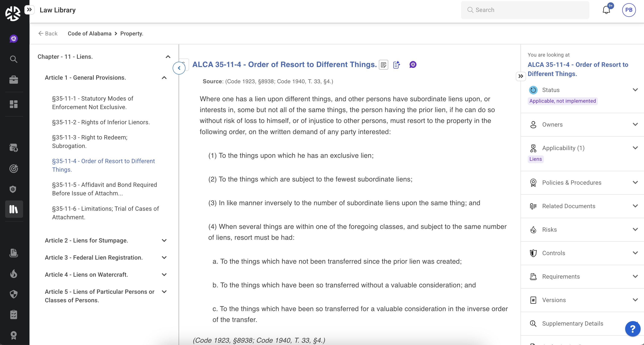Expand the Risks section
The image size is (644, 345).
tap(635, 229)
